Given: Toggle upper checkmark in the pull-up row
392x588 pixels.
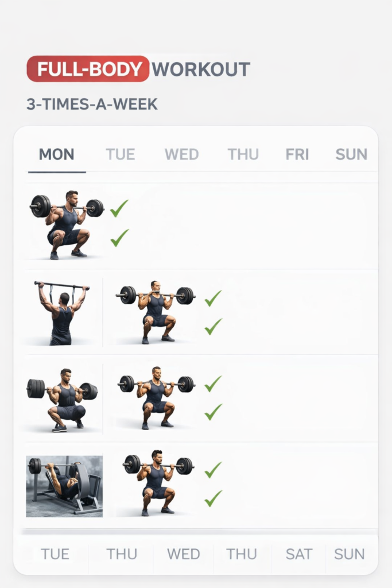Looking at the screenshot, I should (x=213, y=298).
